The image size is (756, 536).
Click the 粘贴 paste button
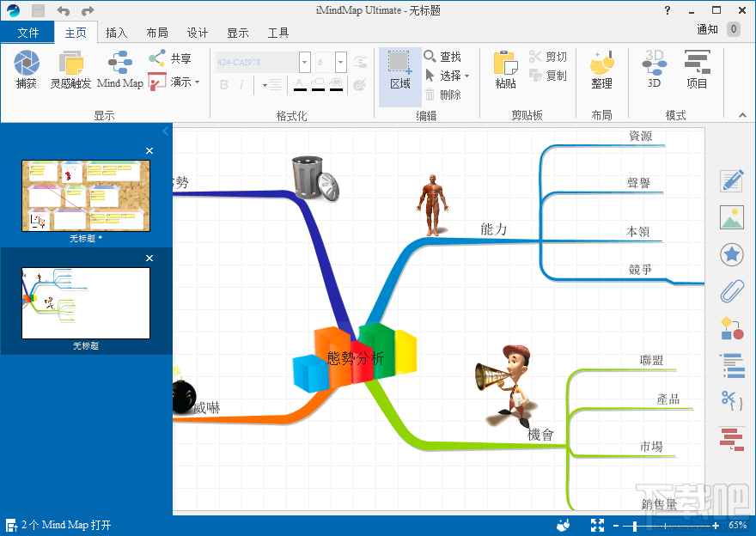tap(505, 70)
